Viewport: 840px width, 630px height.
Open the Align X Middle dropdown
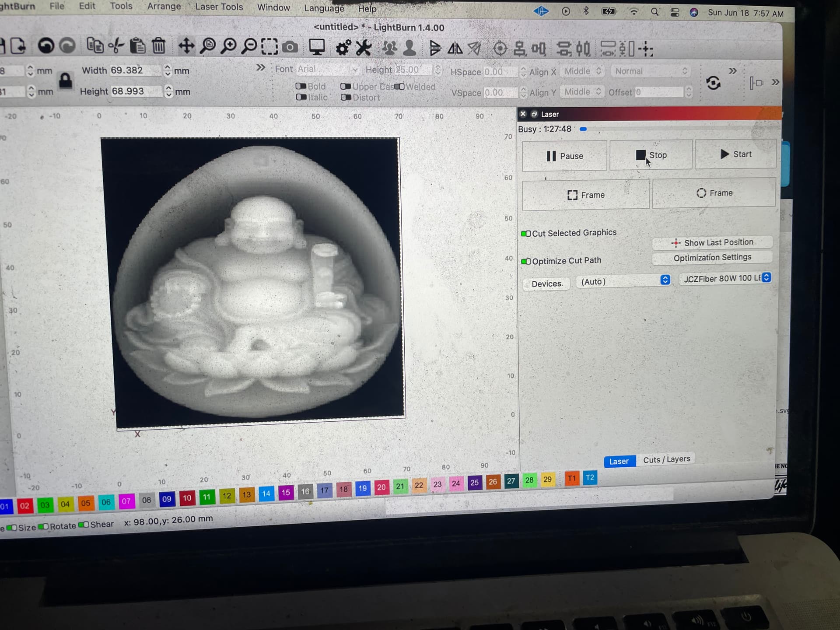click(x=582, y=71)
